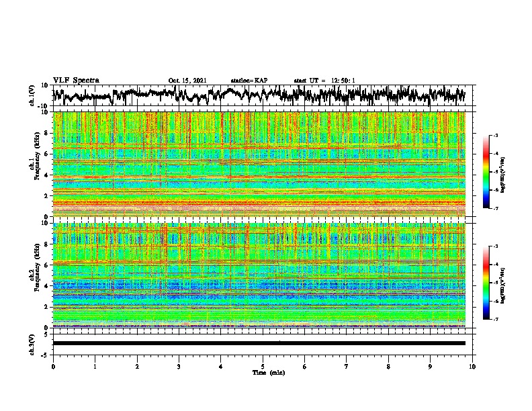Click the '0' tick on the time axis
This screenshot has height=411, width=532.
tap(53, 367)
